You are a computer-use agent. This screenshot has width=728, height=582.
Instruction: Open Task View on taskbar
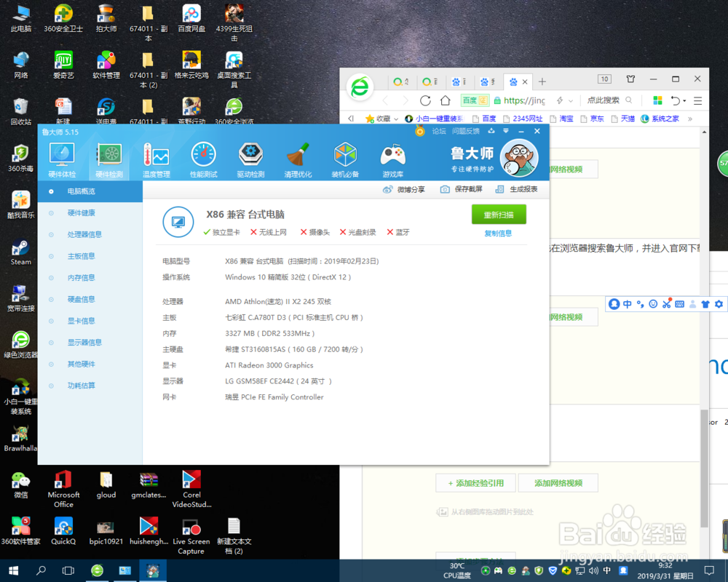point(68,570)
